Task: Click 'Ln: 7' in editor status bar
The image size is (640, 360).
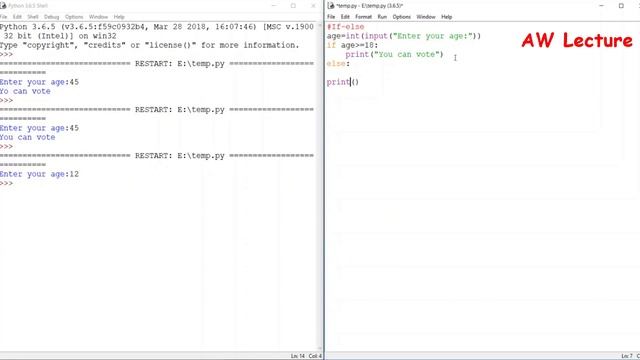Action: 627,356
